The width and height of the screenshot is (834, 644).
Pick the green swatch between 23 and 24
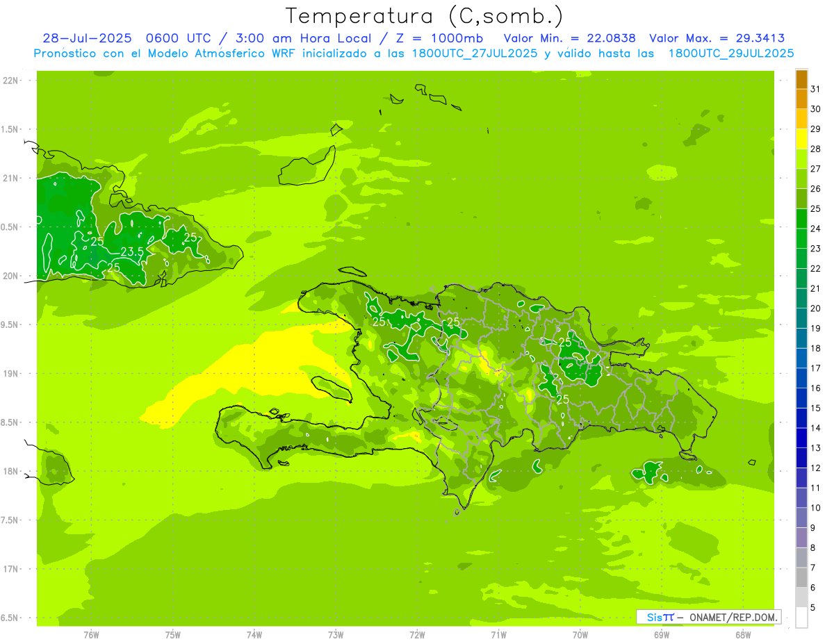801,239
